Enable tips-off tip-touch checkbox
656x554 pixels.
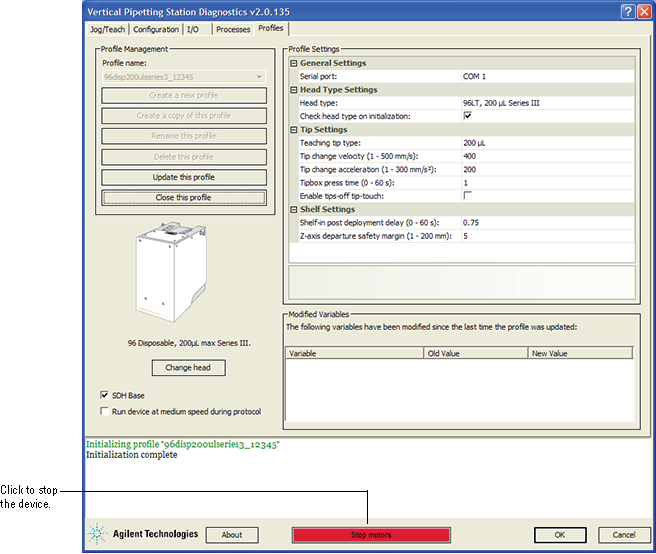point(467,196)
